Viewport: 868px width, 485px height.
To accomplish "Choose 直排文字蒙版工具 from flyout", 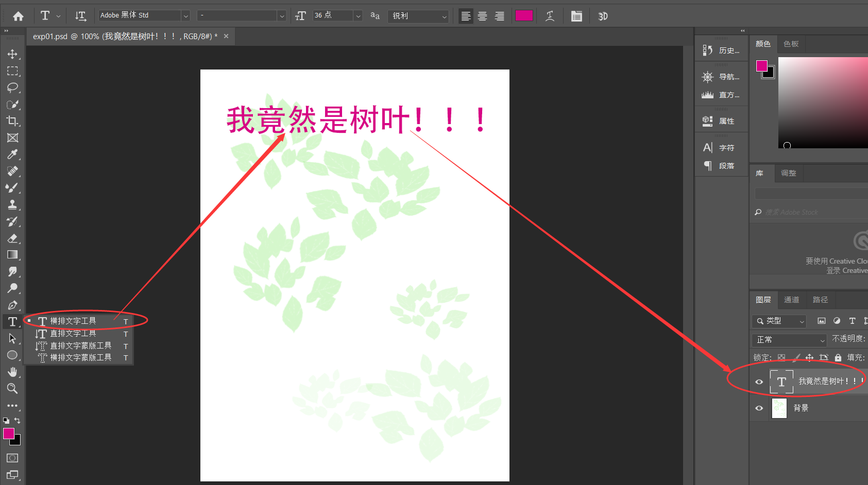I will coord(77,346).
